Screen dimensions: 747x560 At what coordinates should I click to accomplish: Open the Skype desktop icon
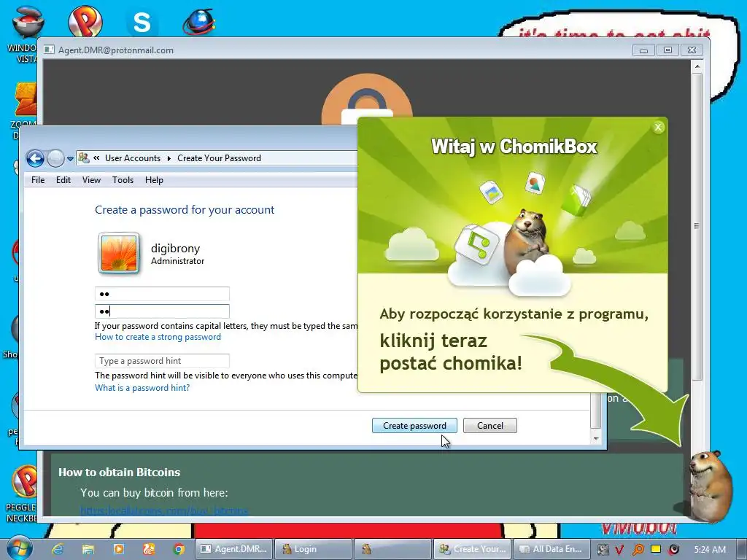[x=142, y=21]
